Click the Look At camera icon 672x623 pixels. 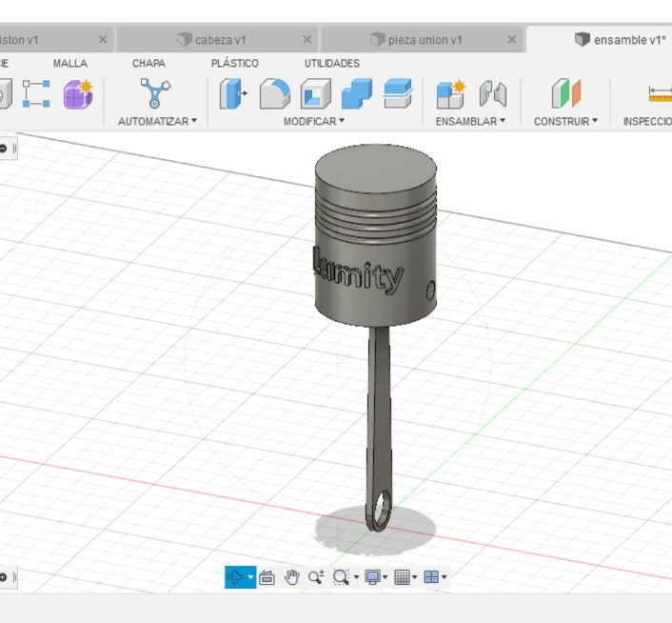(267, 576)
